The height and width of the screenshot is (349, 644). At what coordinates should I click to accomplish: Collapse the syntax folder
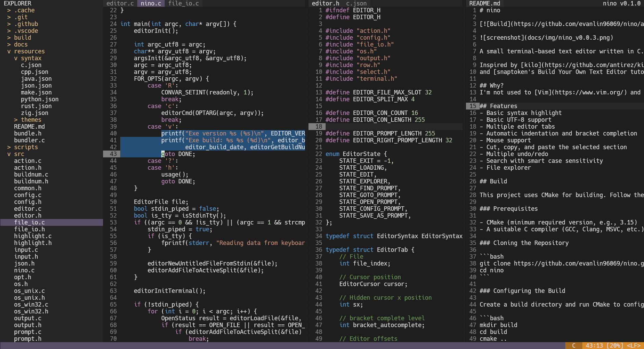pos(28,58)
